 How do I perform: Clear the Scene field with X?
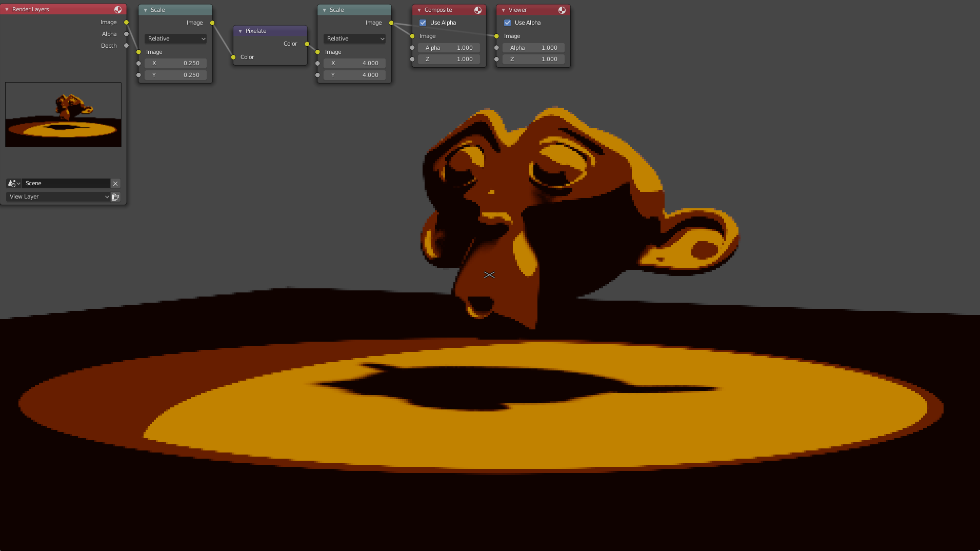[115, 183]
